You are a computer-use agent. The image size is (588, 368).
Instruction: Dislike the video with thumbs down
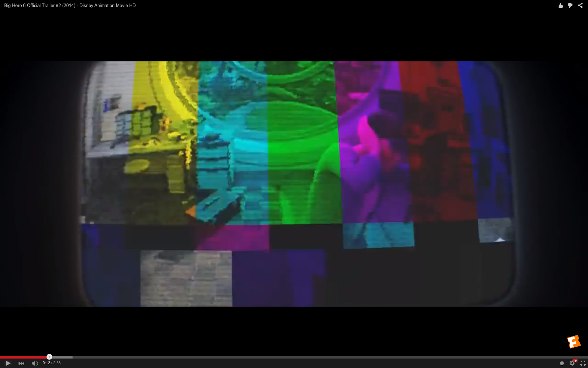click(570, 5)
